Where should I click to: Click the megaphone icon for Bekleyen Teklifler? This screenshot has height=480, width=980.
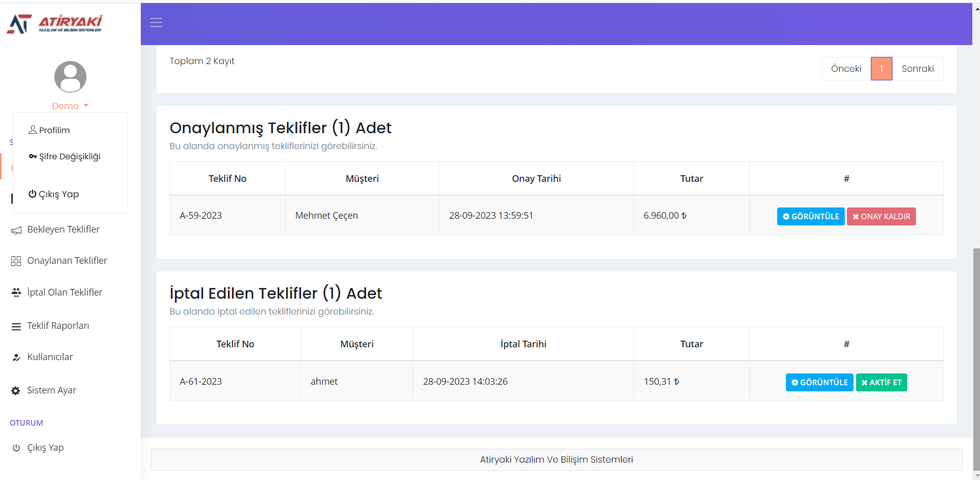(x=16, y=230)
